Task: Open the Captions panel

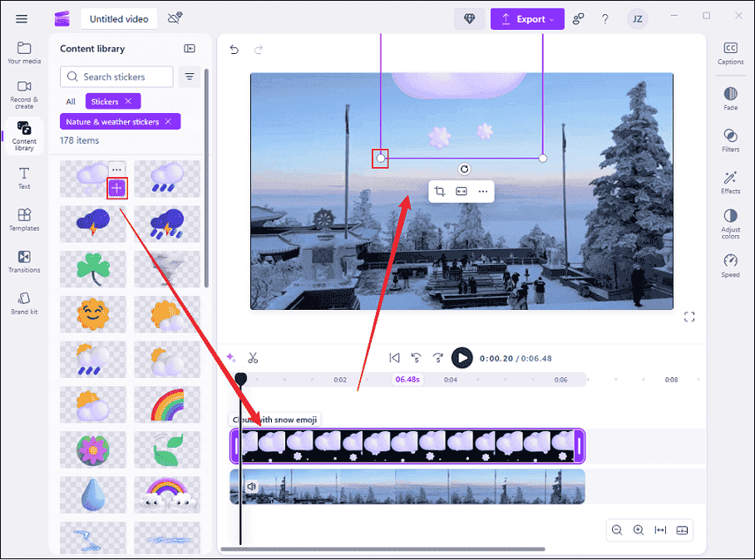Action: (729, 52)
